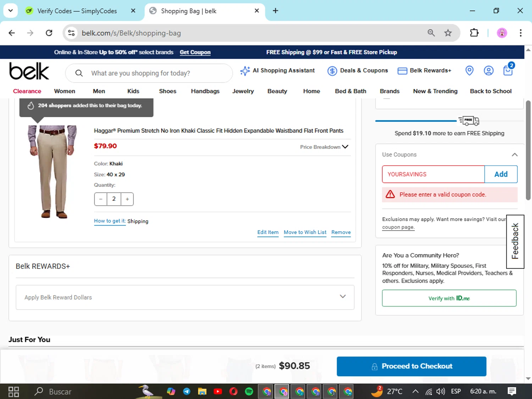This screenshot has width=532, height=399.
Task: Open browser extensions puzzle icon
Action: coord(474,33)
